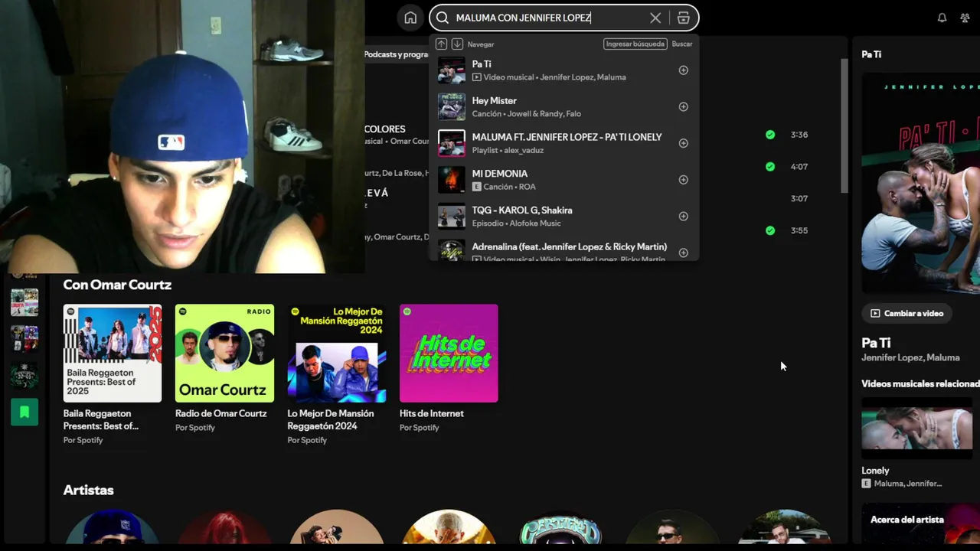980x551 pixels.
Task: Select Hey Mister song suggestion
Action: point(564,107)
